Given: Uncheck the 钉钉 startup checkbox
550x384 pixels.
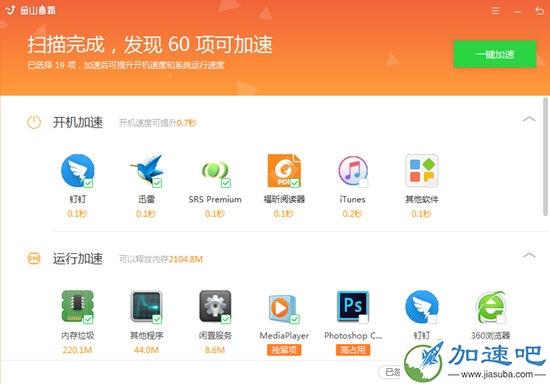Looking at the screenshot, I should [x=88, y=183].
